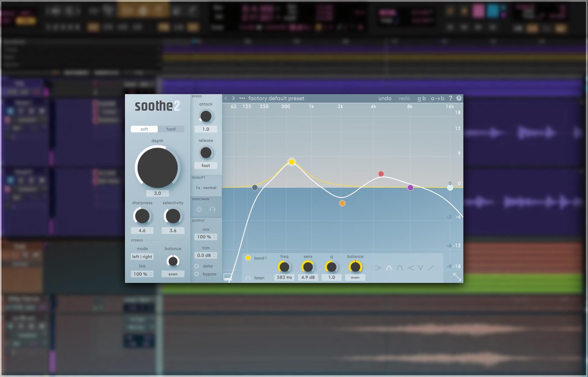588x377 pixels.
Task: Select the yellow band 1 node on graph
Action: pyautogui.click(x=292, y=162)
